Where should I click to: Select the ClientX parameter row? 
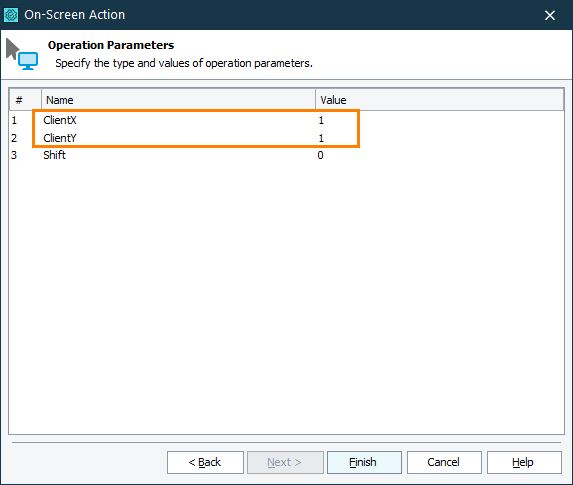click(x=286, y=120)
